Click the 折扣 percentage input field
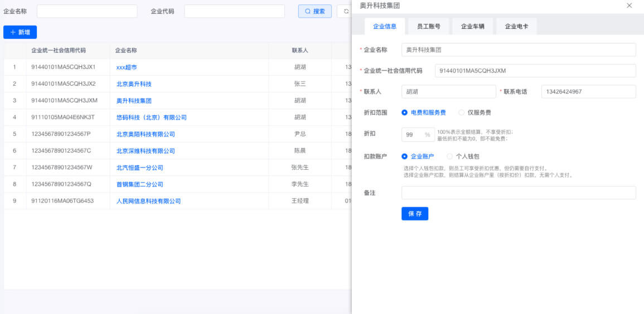 [x=413, y=135]
